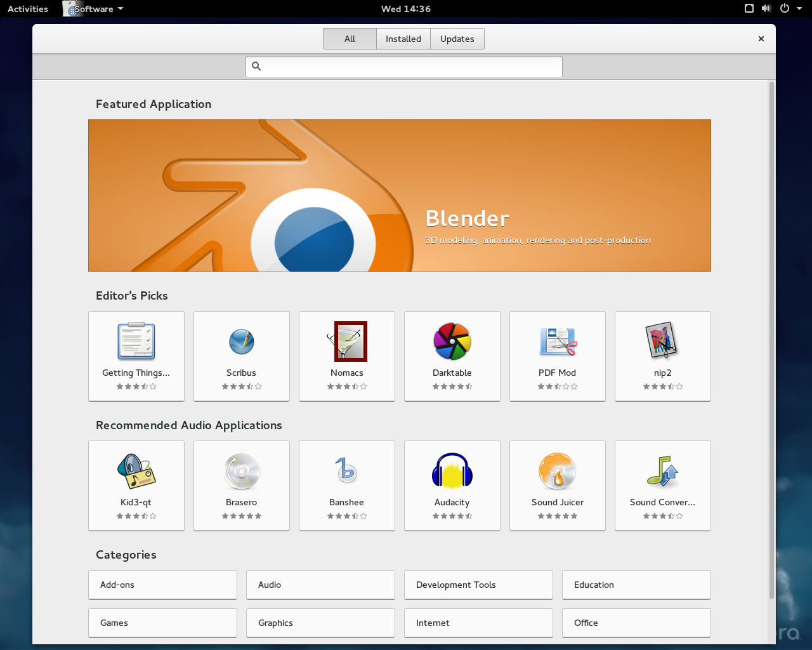
Task: Click the vertical scrollbar
Action: pos(771,340)
